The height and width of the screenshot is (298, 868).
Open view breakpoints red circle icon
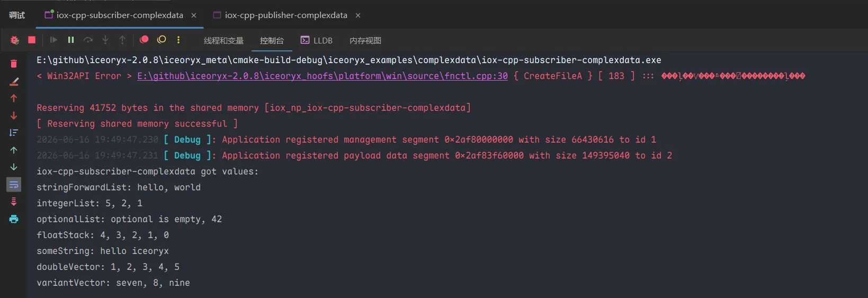point(144,39)
